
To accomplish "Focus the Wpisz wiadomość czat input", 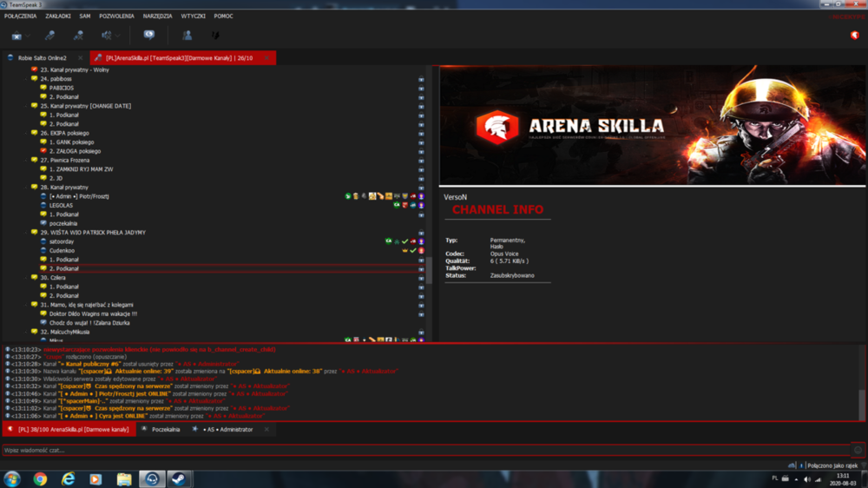I will point(426,451).
